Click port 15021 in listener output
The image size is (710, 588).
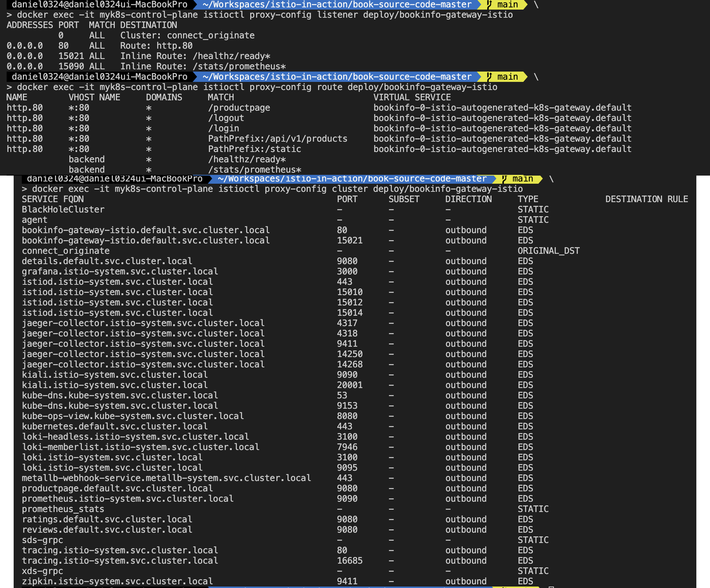71,56
